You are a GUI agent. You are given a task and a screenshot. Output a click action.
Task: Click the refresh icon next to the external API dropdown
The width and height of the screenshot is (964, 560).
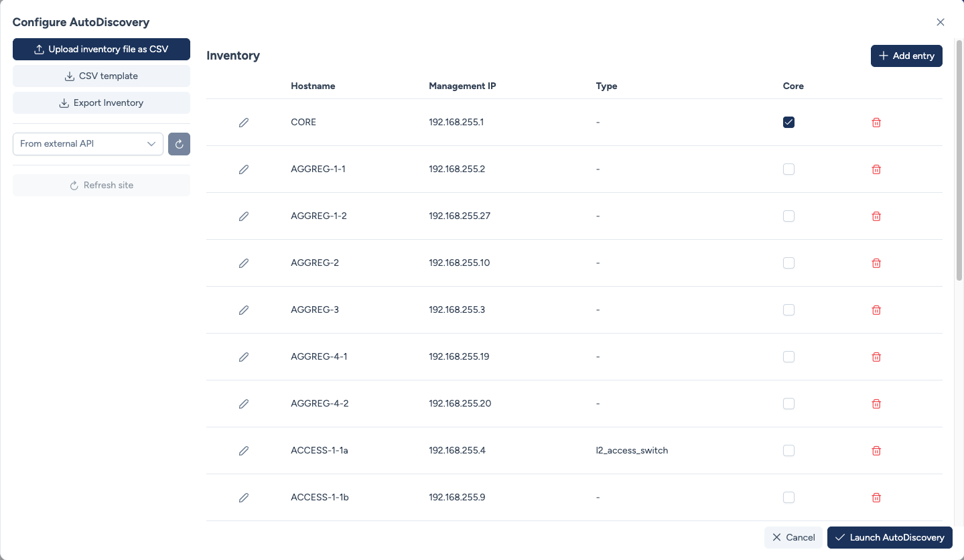[x=179, y=144]
